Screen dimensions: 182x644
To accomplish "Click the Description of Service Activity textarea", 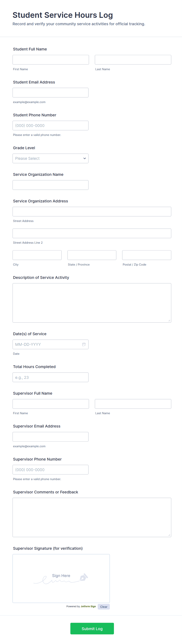I will click(x=92, y=303).
